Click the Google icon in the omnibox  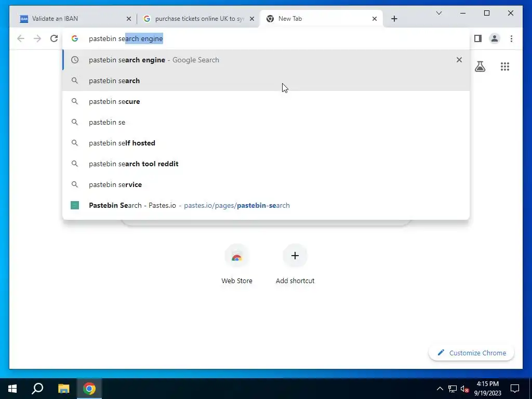[75, 38]
